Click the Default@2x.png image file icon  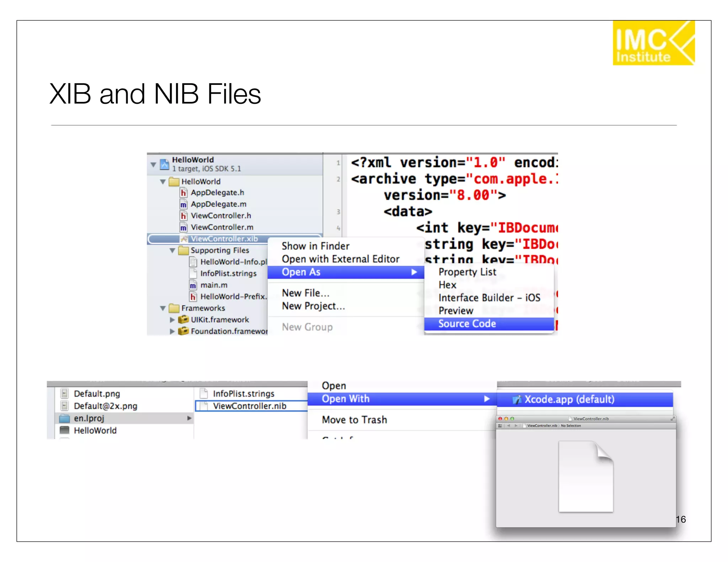pyautogui.click(x=64, y=406)
